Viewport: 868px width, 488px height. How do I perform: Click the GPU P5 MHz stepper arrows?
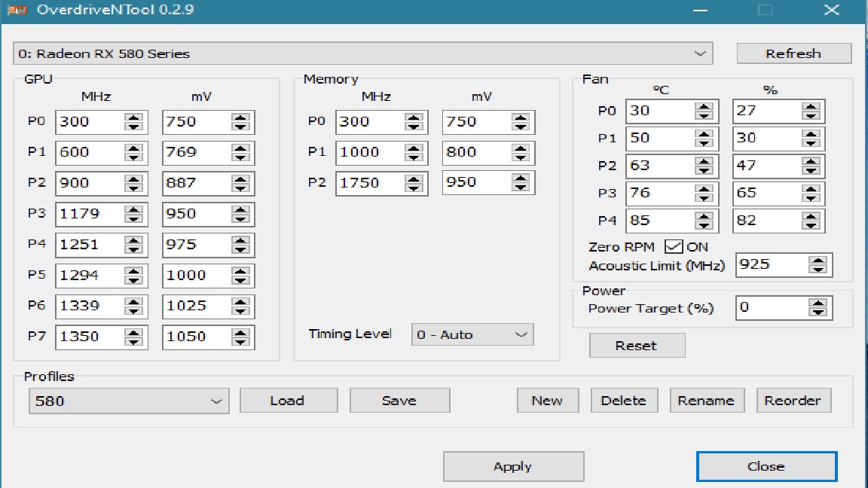tap(133, 276)
